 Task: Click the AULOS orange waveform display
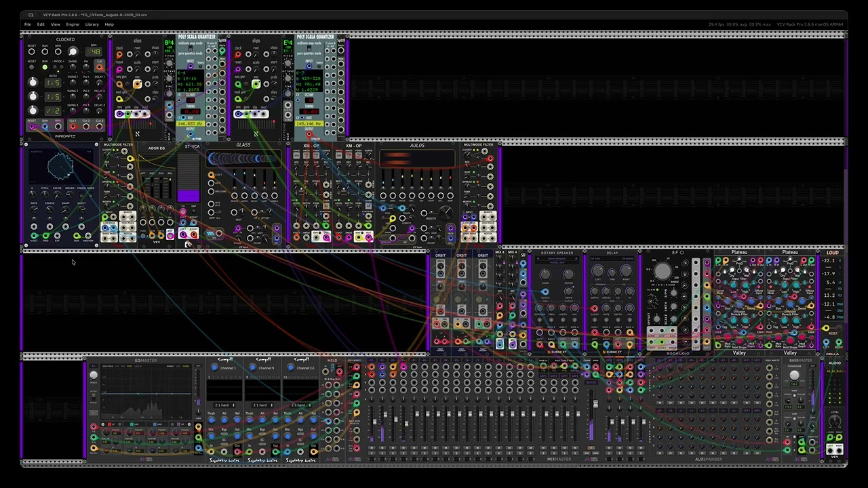(417, 159)
